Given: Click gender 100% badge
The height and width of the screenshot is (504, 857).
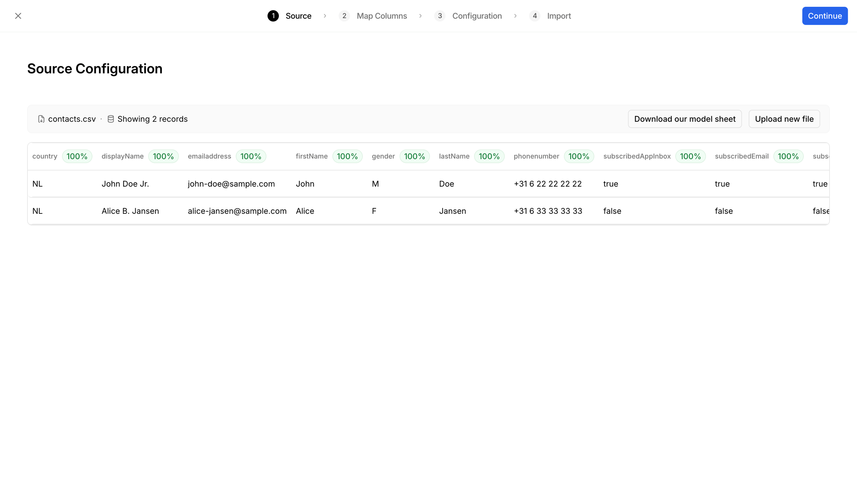Looking at the screenshot, I should click(415, 156).
